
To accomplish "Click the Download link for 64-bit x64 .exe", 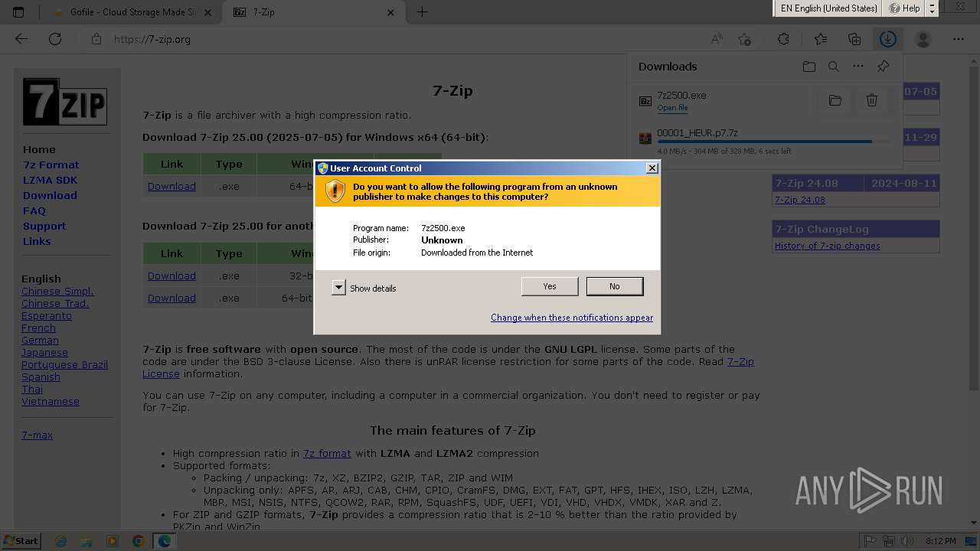I will tap(171, 187).
